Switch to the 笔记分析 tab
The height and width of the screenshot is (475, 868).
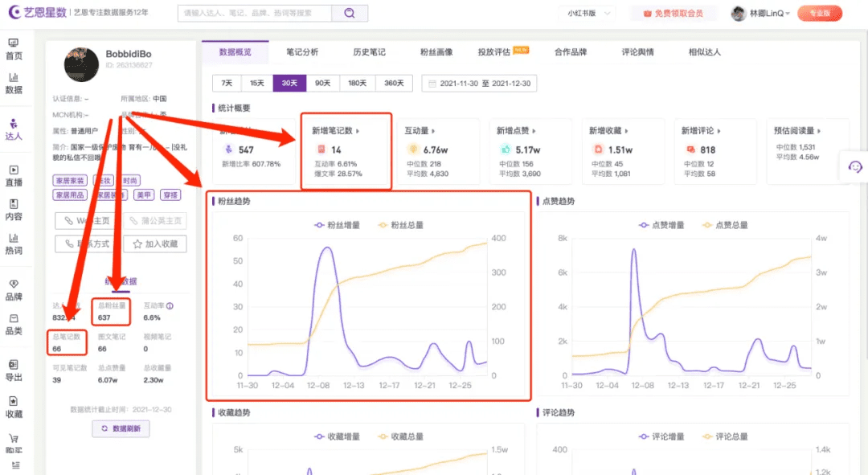302,52
